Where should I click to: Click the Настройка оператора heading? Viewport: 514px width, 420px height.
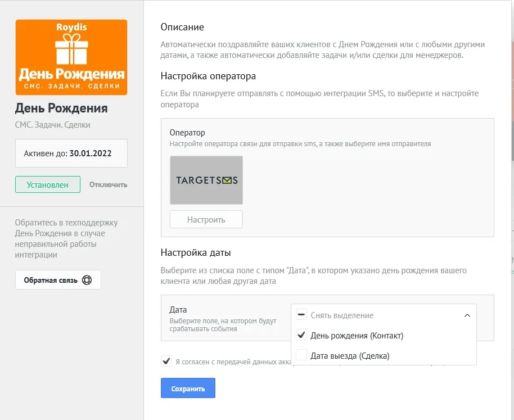coord(208,76)
